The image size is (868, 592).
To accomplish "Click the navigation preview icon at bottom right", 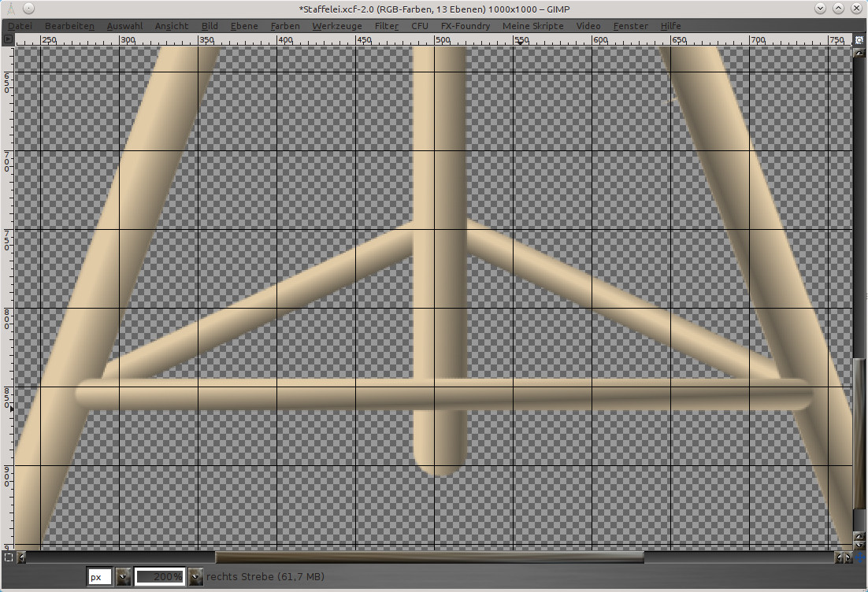I will tap(859, 557).
